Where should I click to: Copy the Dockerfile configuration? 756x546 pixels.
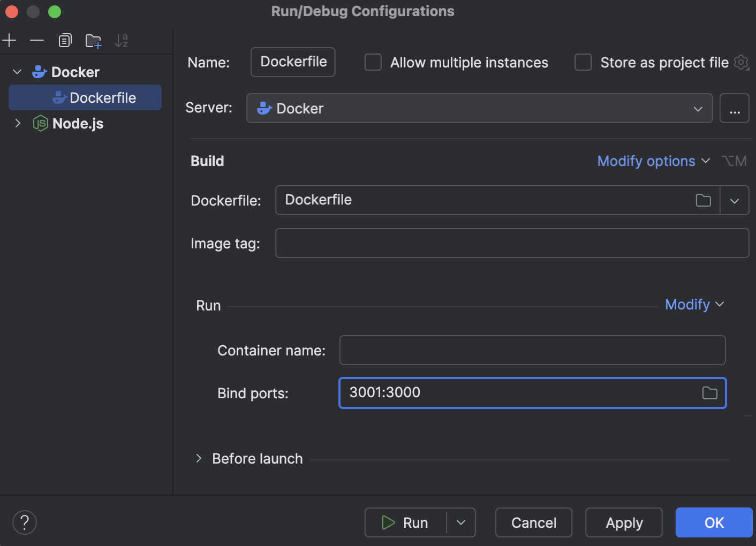[x=65, y=40]
